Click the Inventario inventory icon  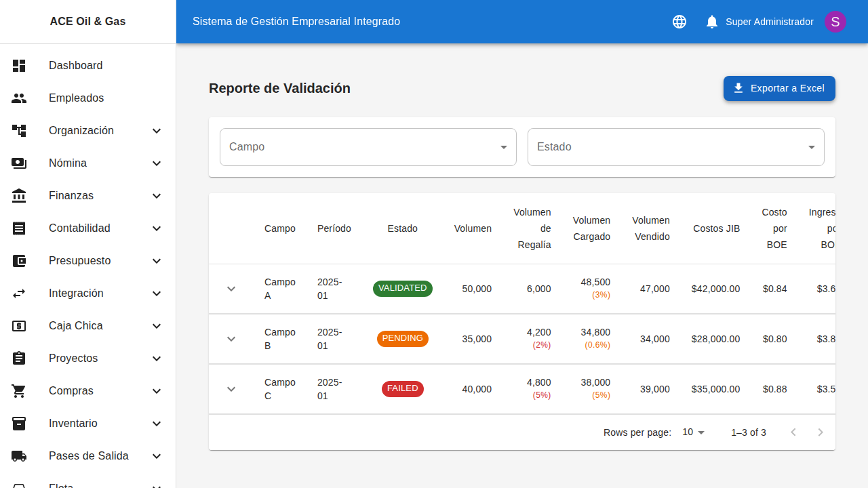pos(19,423)
